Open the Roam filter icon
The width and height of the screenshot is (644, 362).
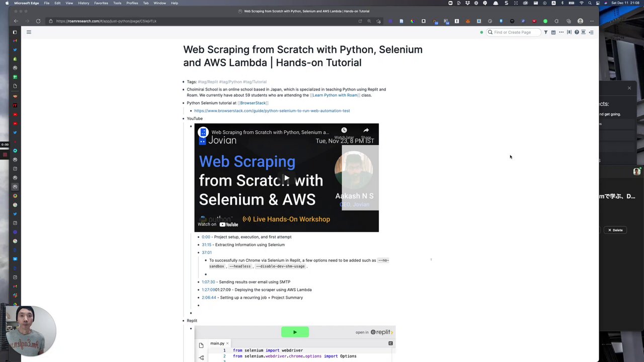(x=545, y=32)
